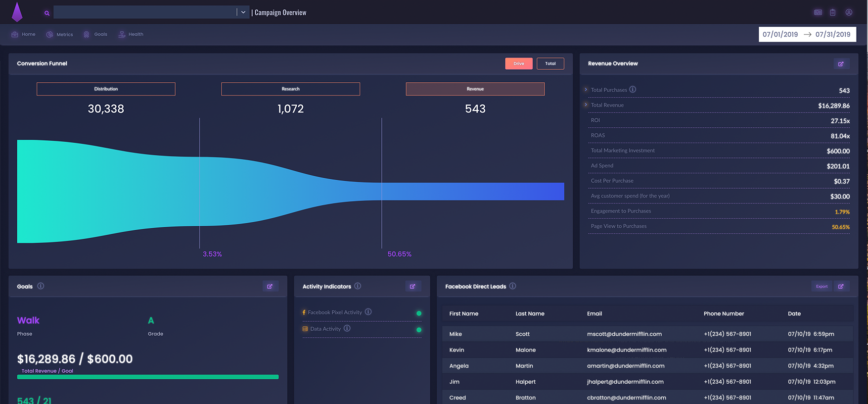Click email jhalpert@dundermifflin.com
The width and height of the screenshot is (868, 404).
click(x=625, y=382)
